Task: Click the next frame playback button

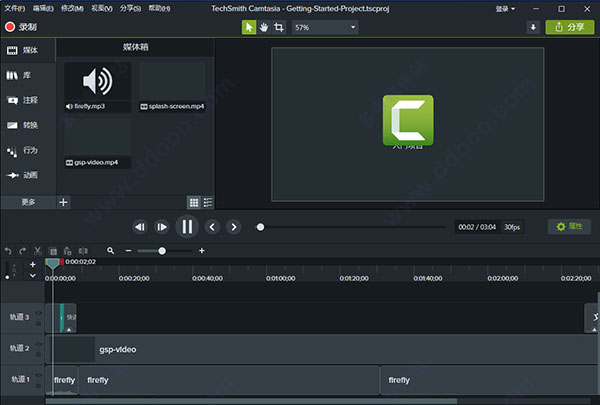Action: coord(162,227)
